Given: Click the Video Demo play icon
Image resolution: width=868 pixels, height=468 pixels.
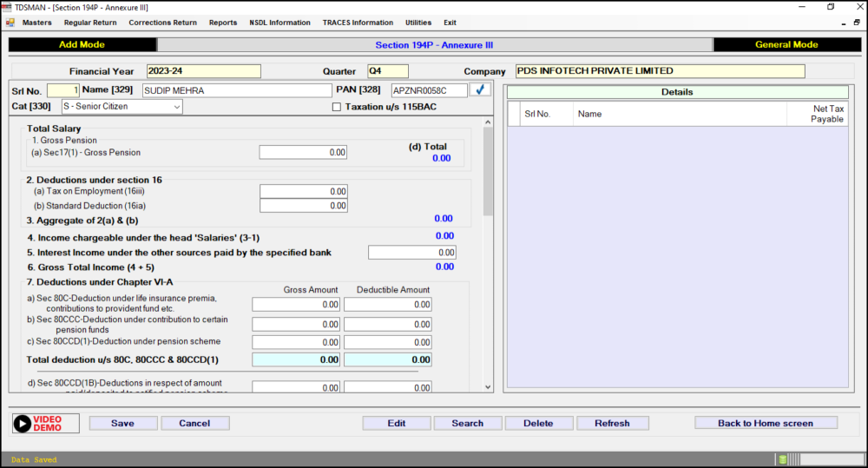Looking at the screenshot, I should tap(24, 423).
